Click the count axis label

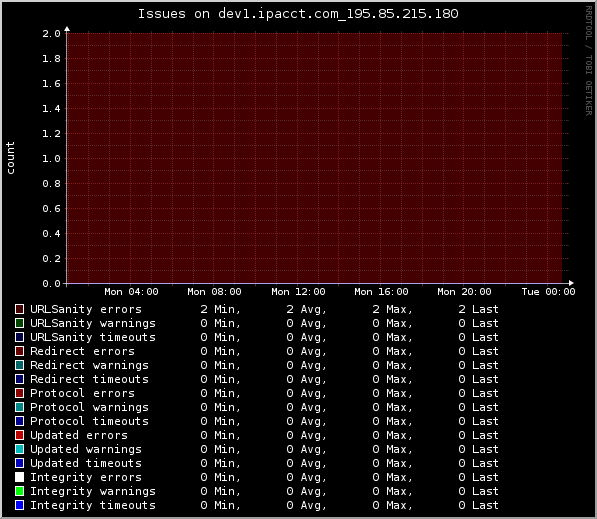(x=10, y=158)
